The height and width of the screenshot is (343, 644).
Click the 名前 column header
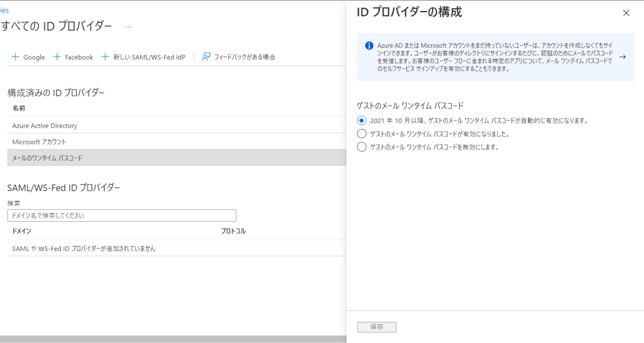pos(19,108)
